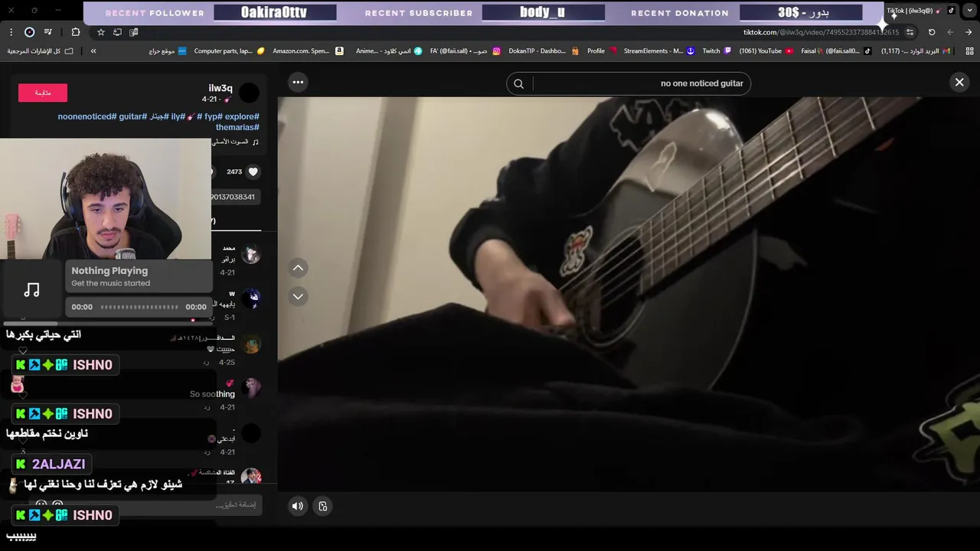Go to previous video with up chevron
The height and width of the screenshot is (551, 980).
tap(298, 268)
